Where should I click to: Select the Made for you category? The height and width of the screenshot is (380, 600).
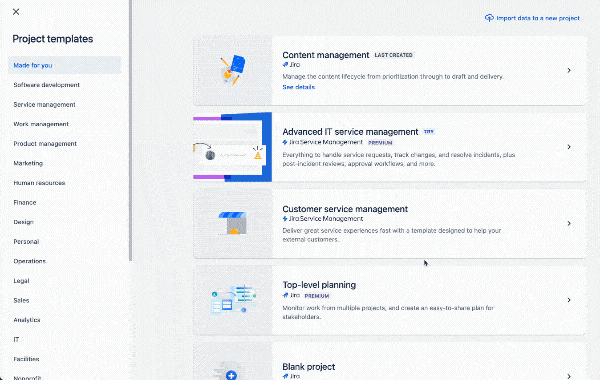point(65,65)
